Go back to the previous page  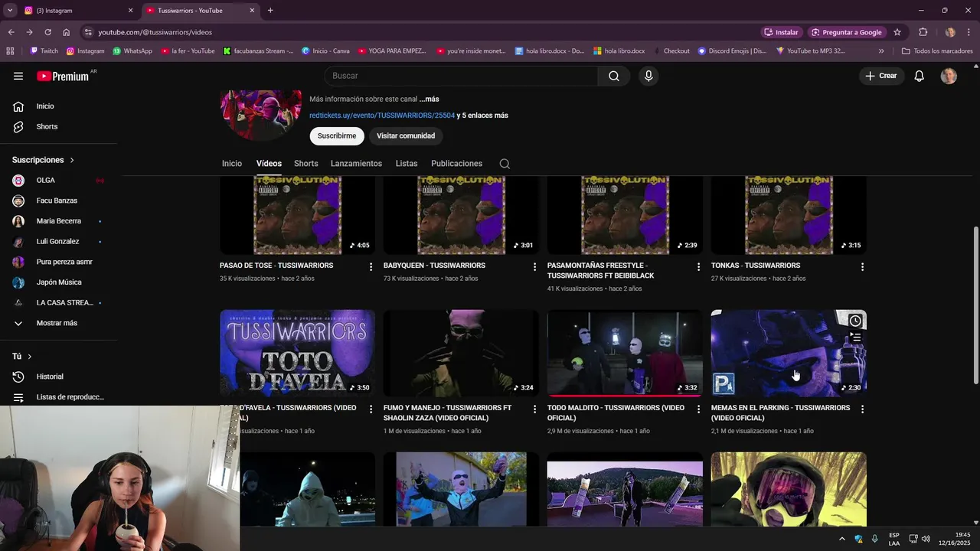11,32
